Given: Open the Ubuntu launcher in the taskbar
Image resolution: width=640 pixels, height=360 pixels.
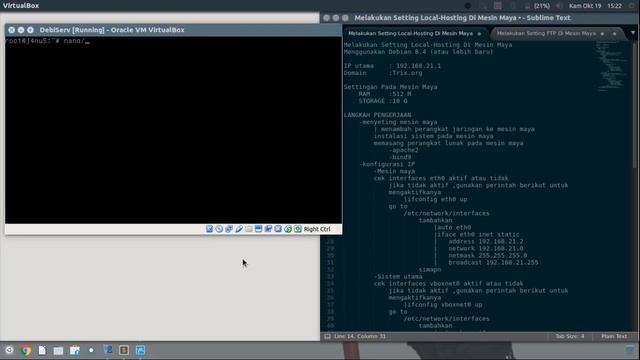Looking at the screenshot, I should (9, 350).
